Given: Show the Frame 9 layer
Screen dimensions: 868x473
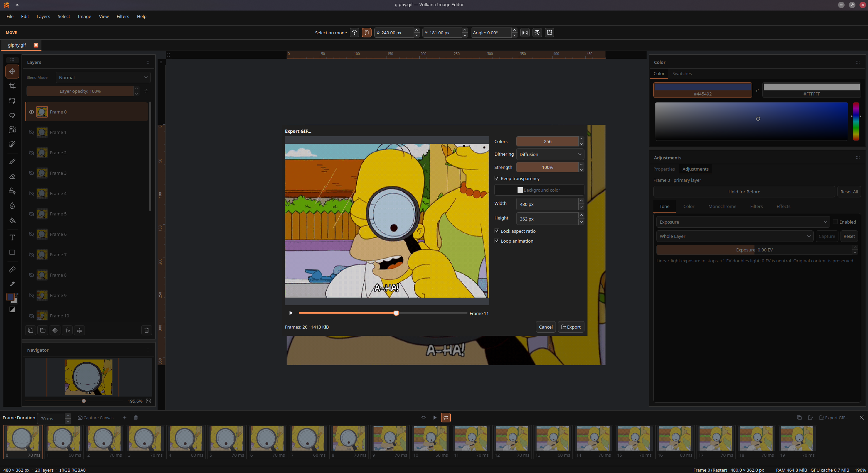Looking at the screenshot, I should (31, 295).
